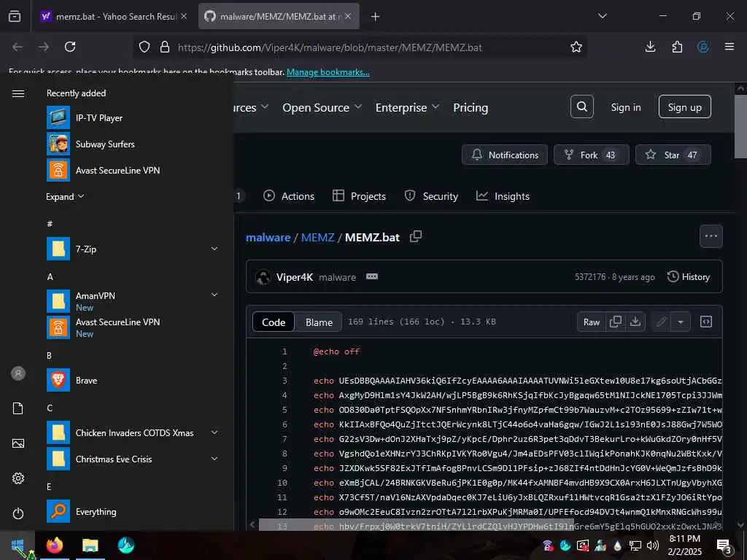The width and height of the screenshot is (747, 560).
Task: Open edit options dropdown arrow
Action: 681,322
